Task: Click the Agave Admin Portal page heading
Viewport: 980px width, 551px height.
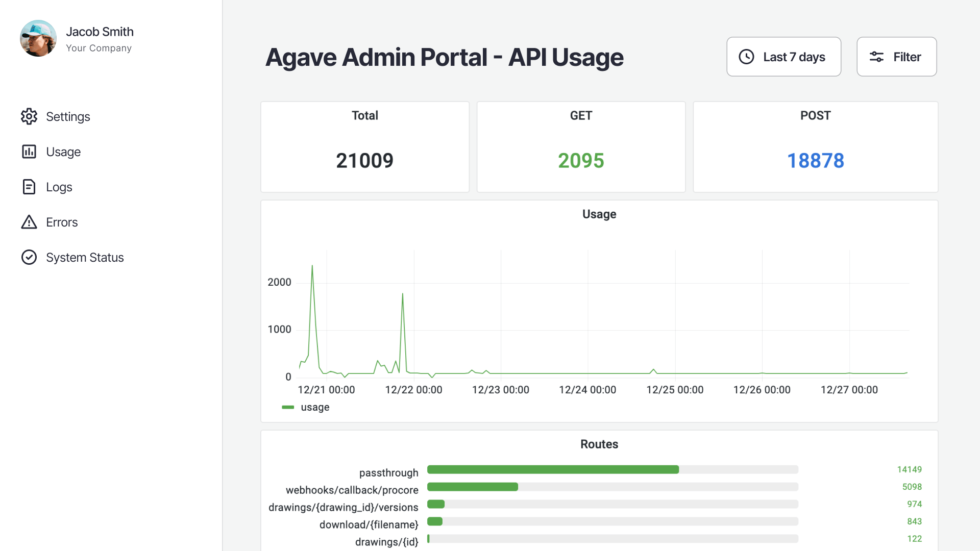Action: pyautogui.click(x=444, y=57)
